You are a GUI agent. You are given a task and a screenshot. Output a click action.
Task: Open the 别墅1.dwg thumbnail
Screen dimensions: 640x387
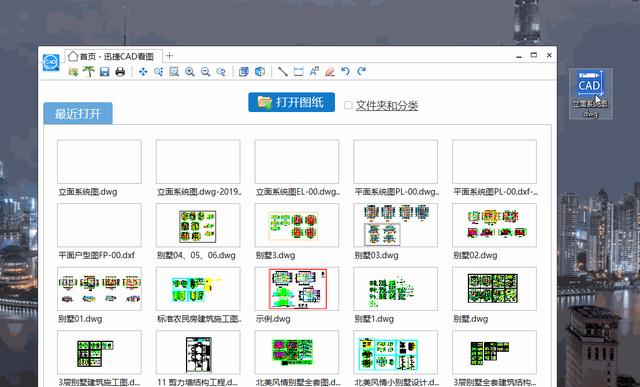click(x=396, y=289)
